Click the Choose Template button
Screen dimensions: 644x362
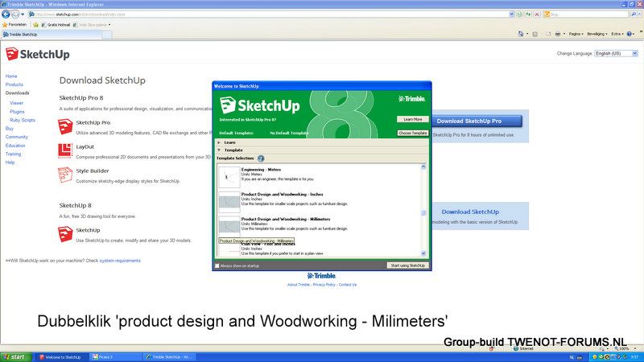(413, 133)
